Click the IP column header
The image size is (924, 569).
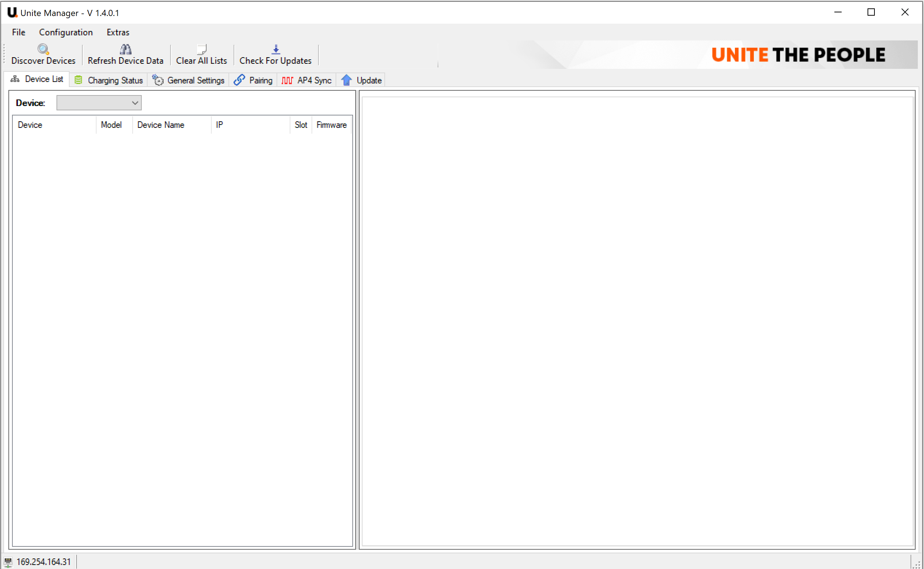(x=219, y=125)
